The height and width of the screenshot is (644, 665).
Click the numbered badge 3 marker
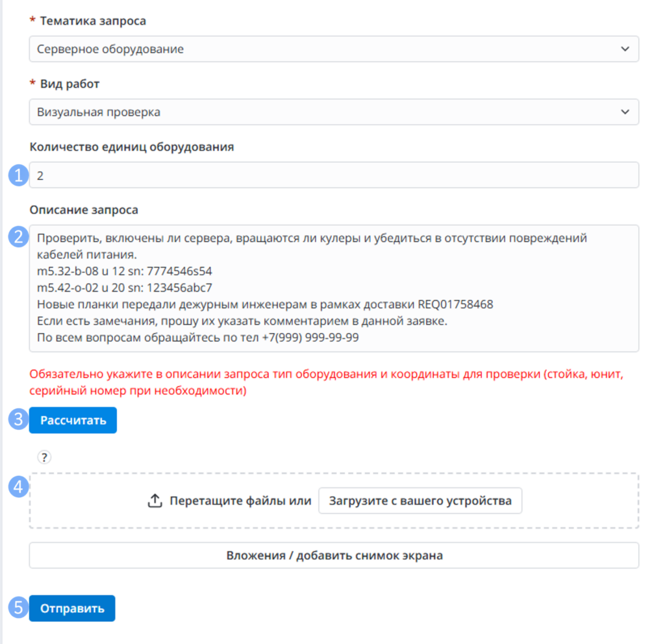(18, 419)
